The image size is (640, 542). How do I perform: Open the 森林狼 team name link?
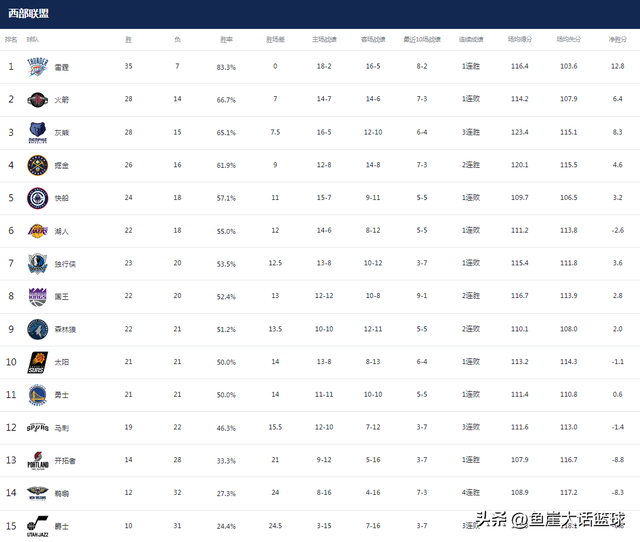(x=65, y=329)
